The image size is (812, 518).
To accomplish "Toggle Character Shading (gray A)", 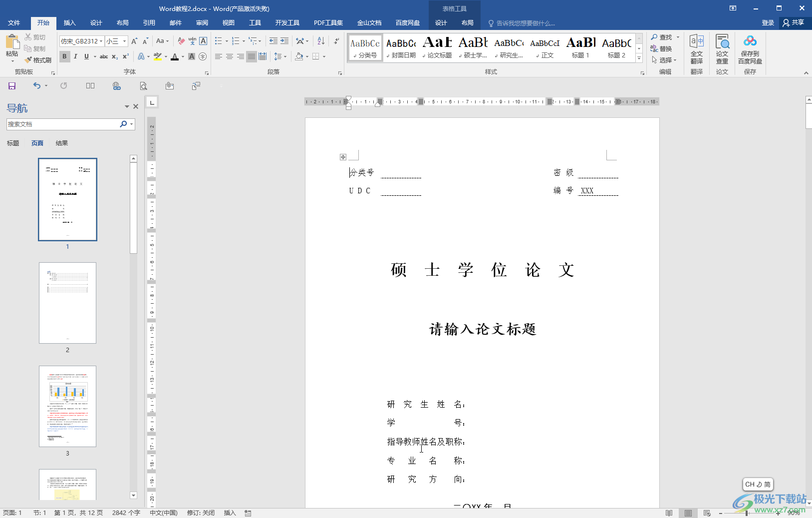I will [x=192, y=56].
